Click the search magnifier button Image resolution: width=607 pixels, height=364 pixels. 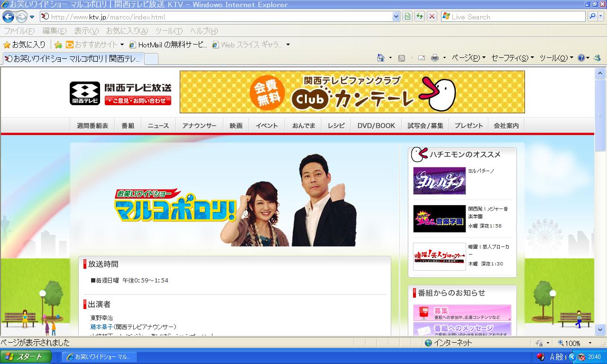[592, 17]
